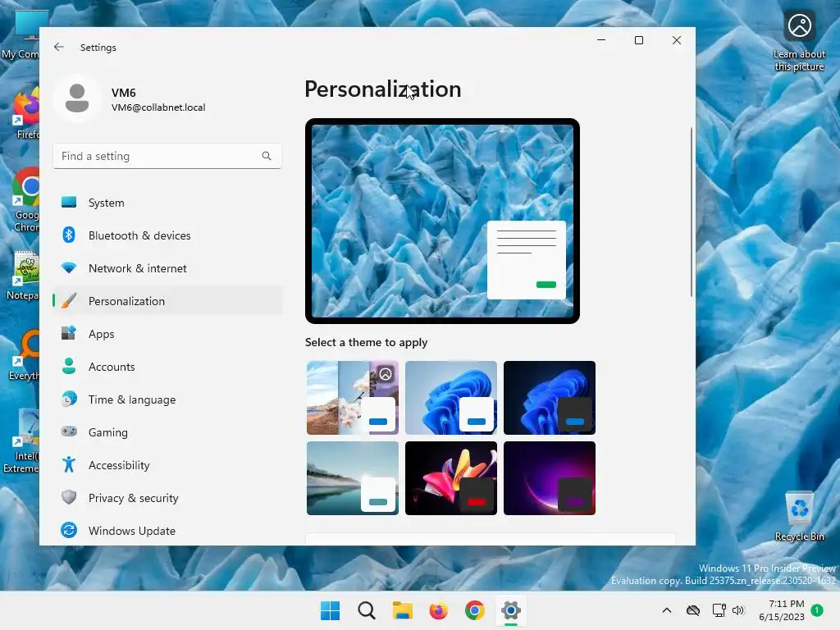Select the Accessibility sidebar label

click(x=119, y=465)
